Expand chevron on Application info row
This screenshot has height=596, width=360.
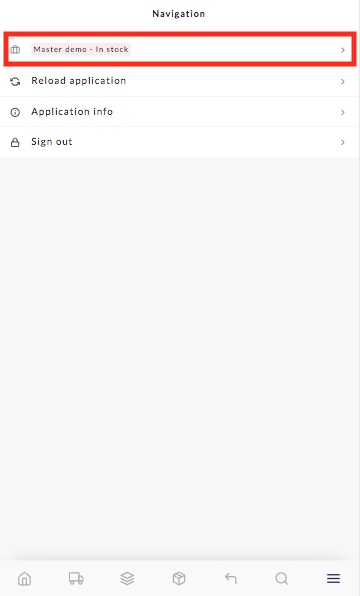343,112
